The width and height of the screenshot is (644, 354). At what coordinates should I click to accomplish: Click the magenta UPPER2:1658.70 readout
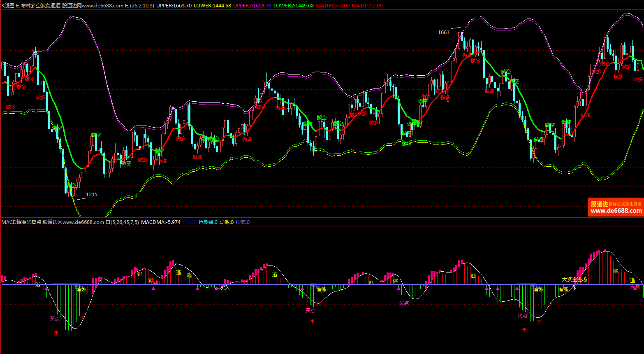point(252,6)
